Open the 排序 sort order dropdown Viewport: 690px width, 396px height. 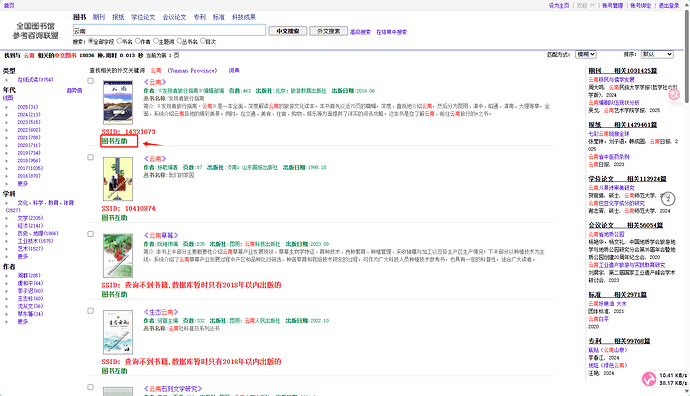(x=657, y=54)
